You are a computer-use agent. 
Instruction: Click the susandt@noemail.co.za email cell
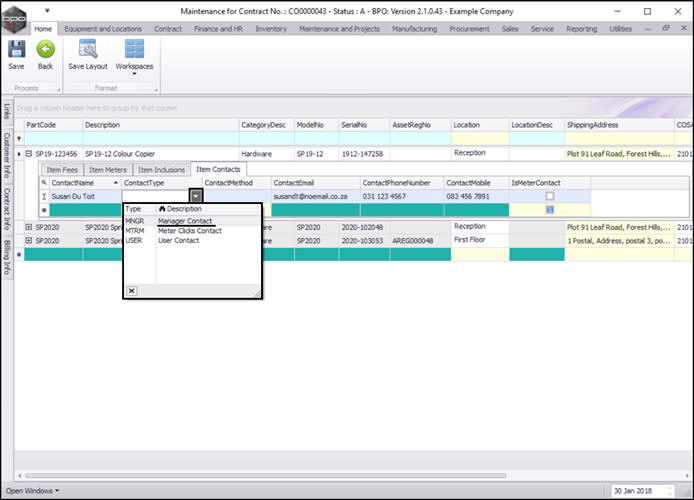click(316, 196)
